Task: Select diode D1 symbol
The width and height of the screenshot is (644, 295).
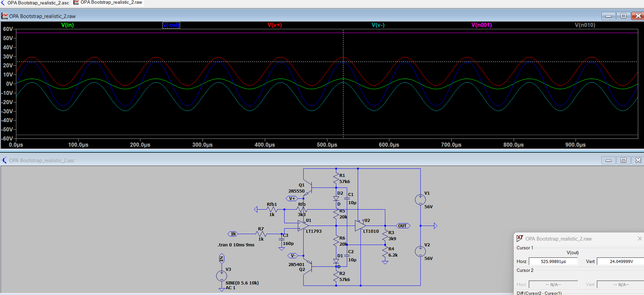Action: click(336, 261)
